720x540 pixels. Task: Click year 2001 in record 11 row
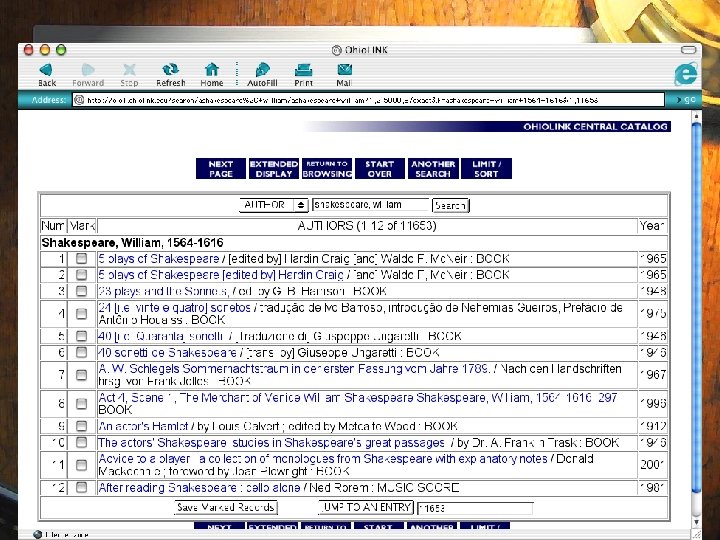(652, 465)
